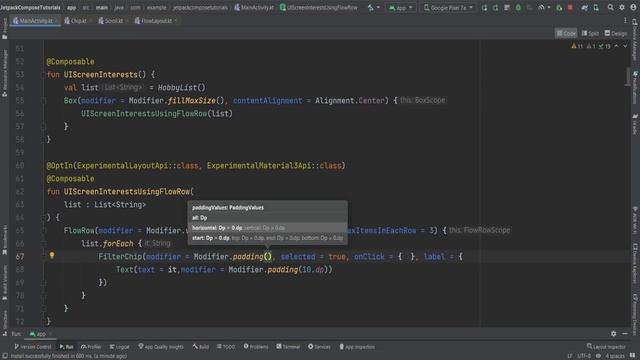
Task: Open the Layout Inspector tool window
Action: pos(606,347)
